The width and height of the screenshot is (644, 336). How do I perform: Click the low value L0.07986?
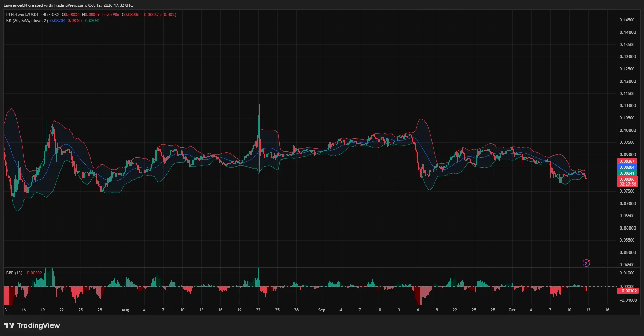pyautogui.click(x=111, y=15)
